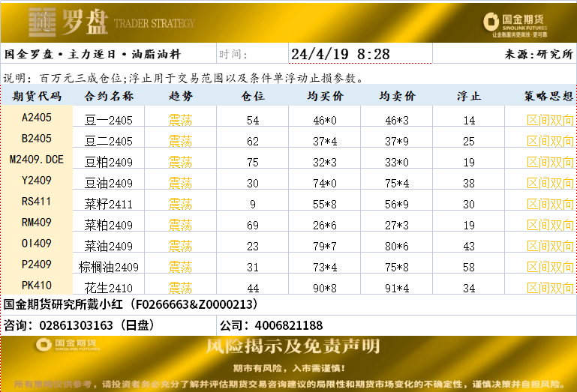Click the 期货代码 column header
This screenshot has width=577, height=392.
(37, 96)
